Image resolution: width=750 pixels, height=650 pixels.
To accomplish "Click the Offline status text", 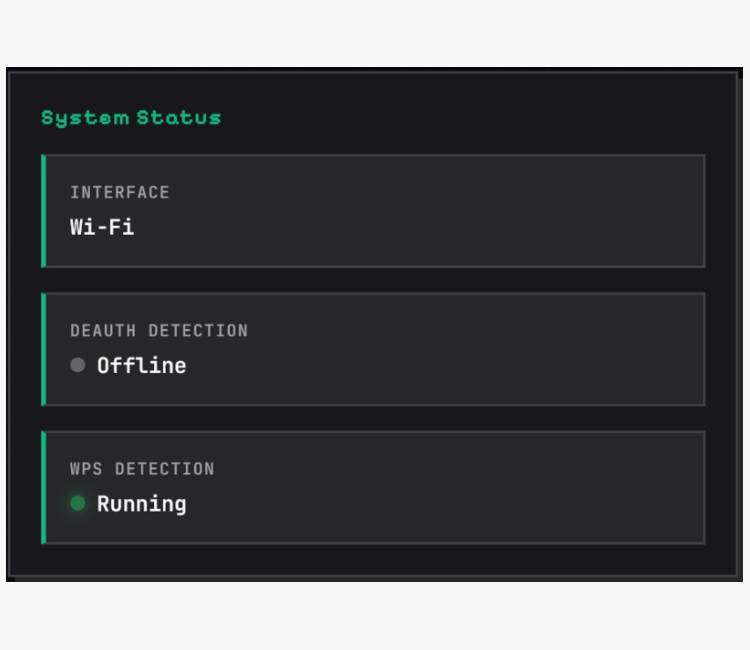I will (141, 366).
